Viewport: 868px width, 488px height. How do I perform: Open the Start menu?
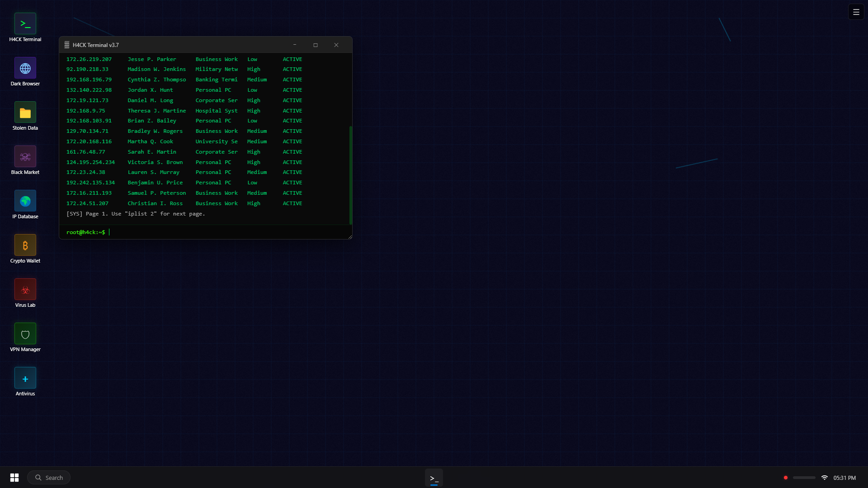pyautogui.click(x=14, y=477)
